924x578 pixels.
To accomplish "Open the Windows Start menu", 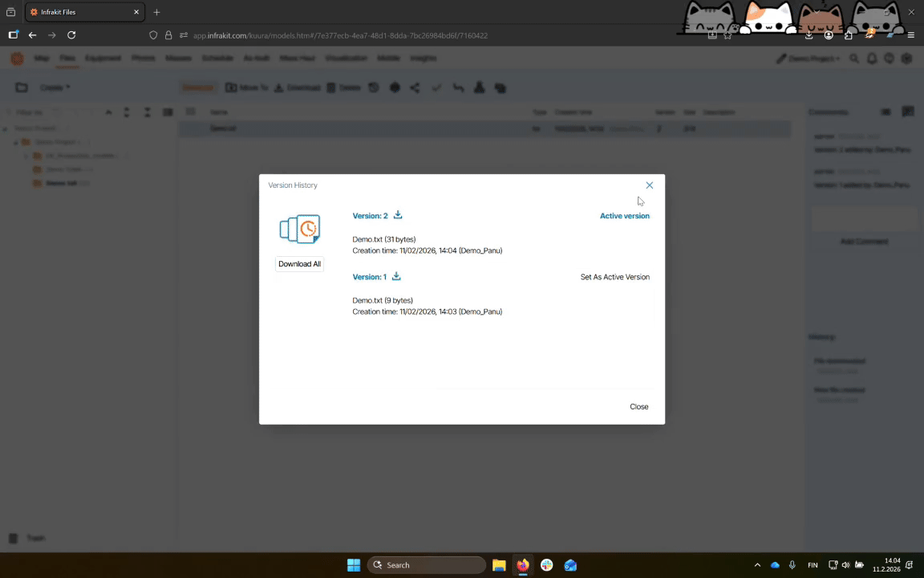I will click(x=354, y=565).
